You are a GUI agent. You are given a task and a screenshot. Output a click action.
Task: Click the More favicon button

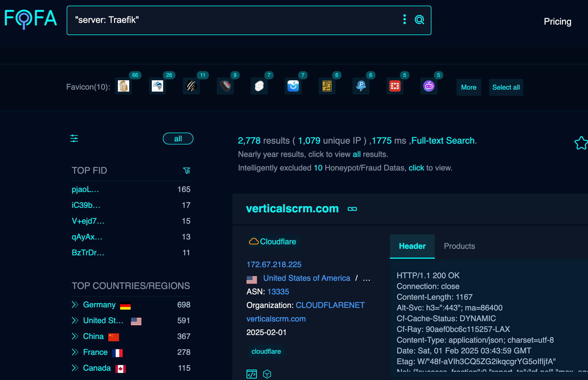point(469,87)
